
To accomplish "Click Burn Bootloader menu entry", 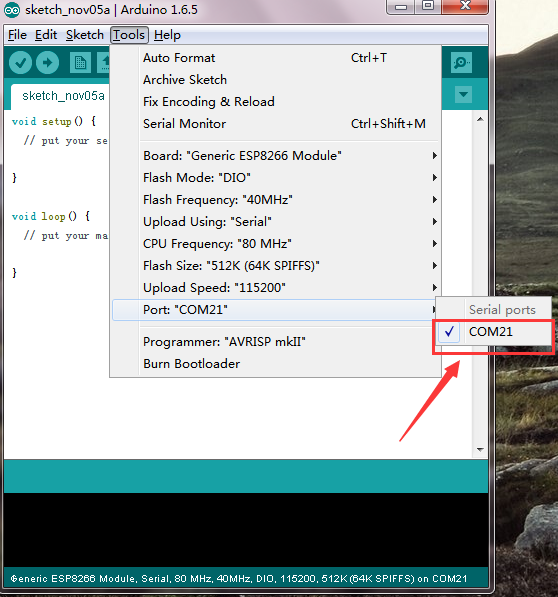I will pos(276,364).
